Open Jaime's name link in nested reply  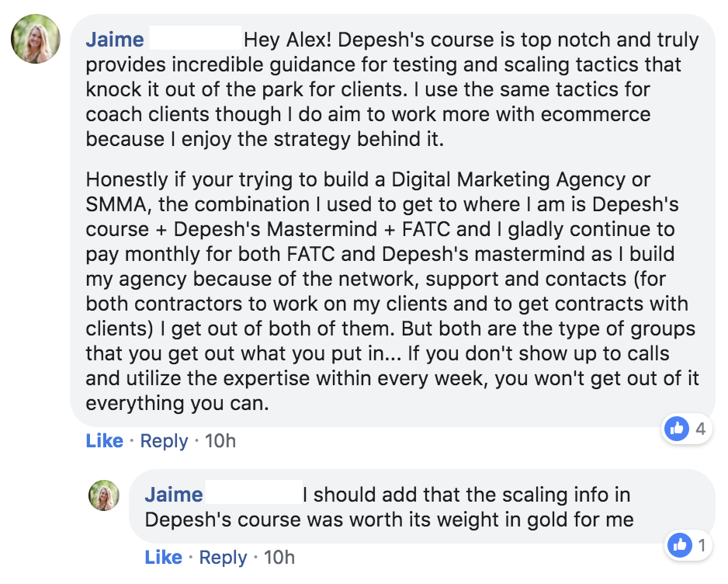tap(173, 495)
